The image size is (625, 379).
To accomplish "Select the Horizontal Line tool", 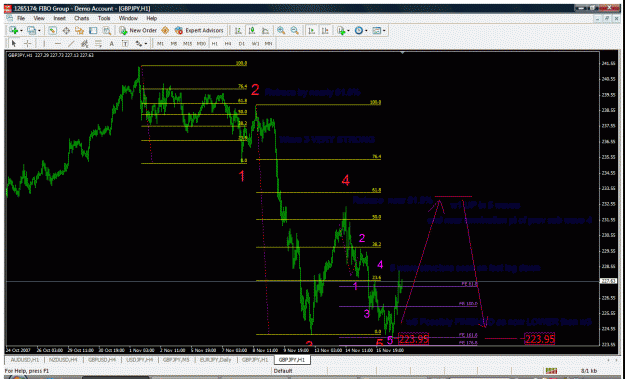I will 58,43.
